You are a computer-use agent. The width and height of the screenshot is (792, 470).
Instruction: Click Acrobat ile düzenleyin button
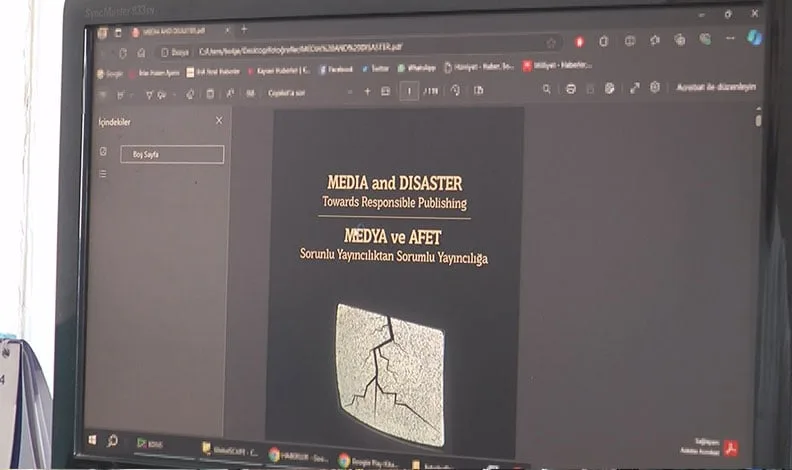pyautogui.click(x=716, y=87)
